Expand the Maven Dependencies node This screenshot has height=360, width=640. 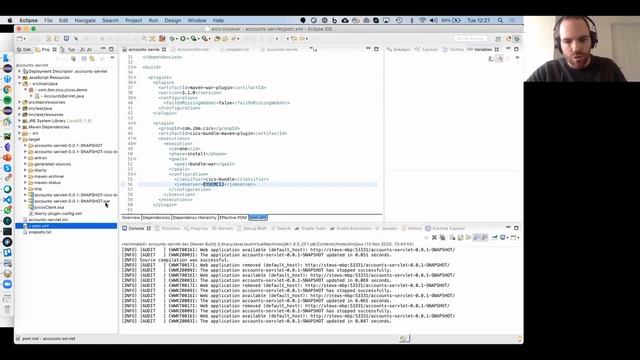[19, 127]
